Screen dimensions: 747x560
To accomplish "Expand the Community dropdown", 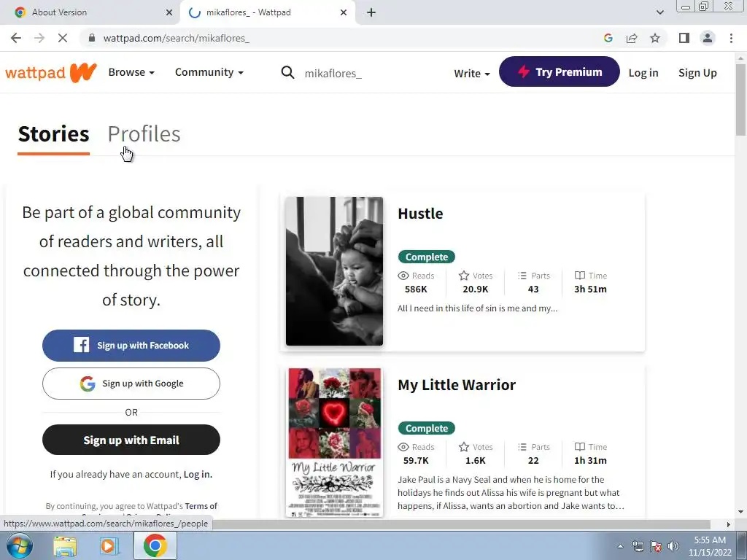I will (209, 72).
